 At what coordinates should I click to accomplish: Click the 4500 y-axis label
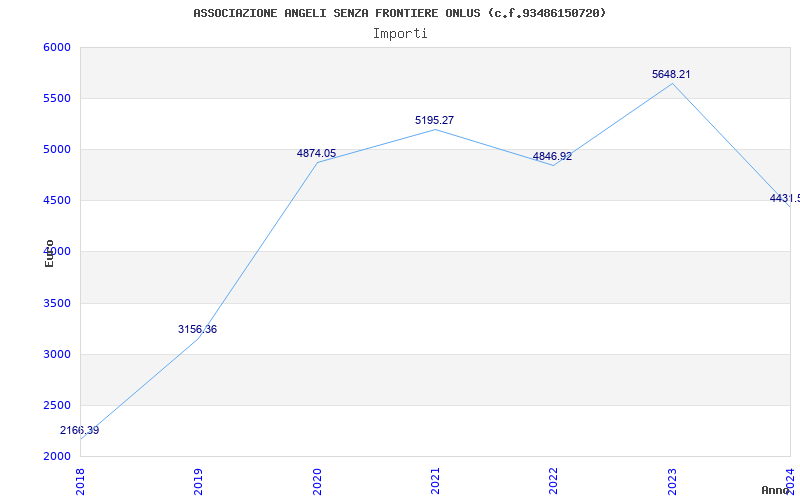coord(57,201)
